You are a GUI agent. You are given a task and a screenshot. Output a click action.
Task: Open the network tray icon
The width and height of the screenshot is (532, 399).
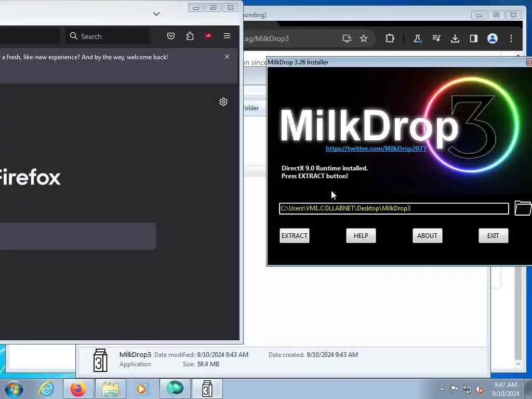(x=467, y=389)
